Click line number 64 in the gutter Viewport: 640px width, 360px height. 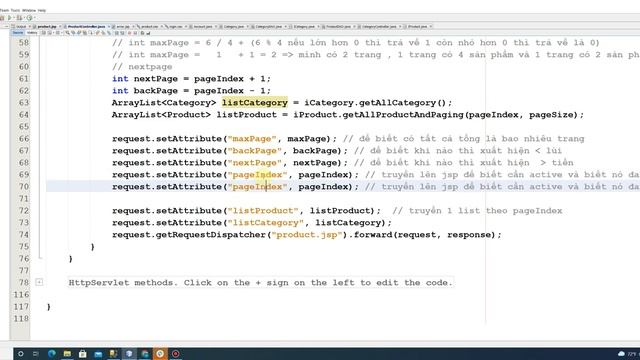point(24,115)
